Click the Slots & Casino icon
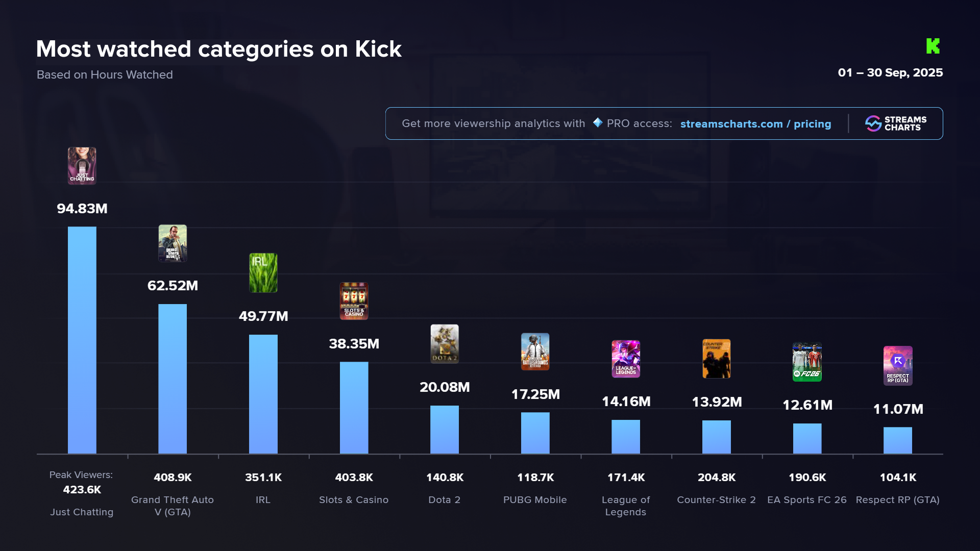This screenshot has width=980, height=551. pyautogui.click(x=354, y=301)
